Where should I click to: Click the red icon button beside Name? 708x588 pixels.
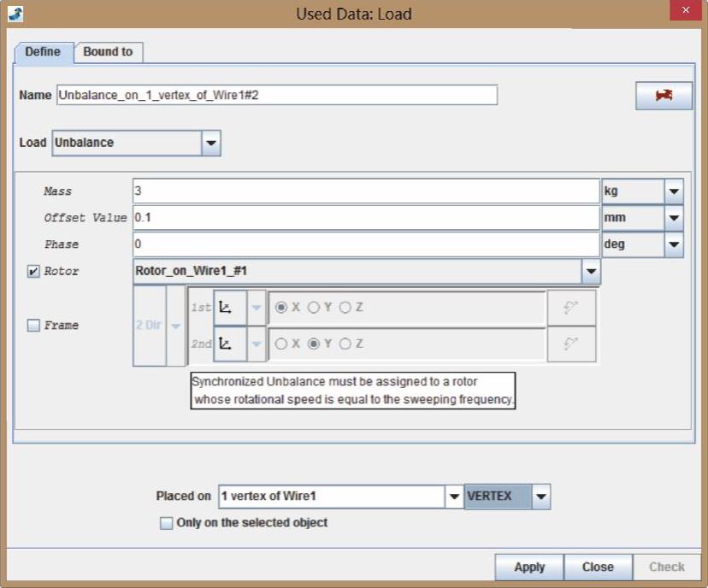click(663, 96)
